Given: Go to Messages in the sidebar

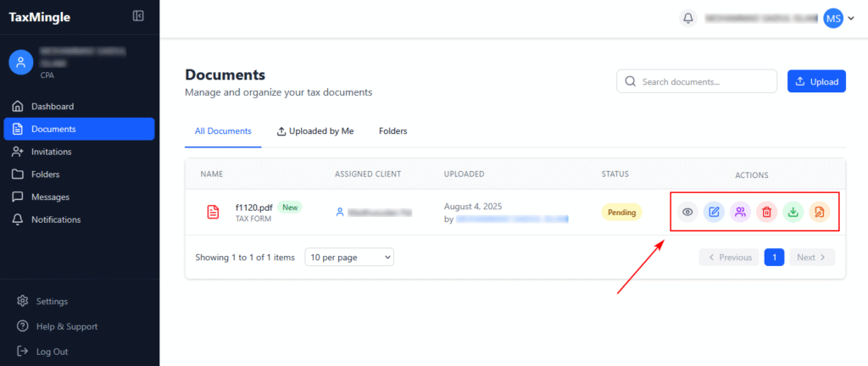Looking at the screenshot, I should [50, 197].
